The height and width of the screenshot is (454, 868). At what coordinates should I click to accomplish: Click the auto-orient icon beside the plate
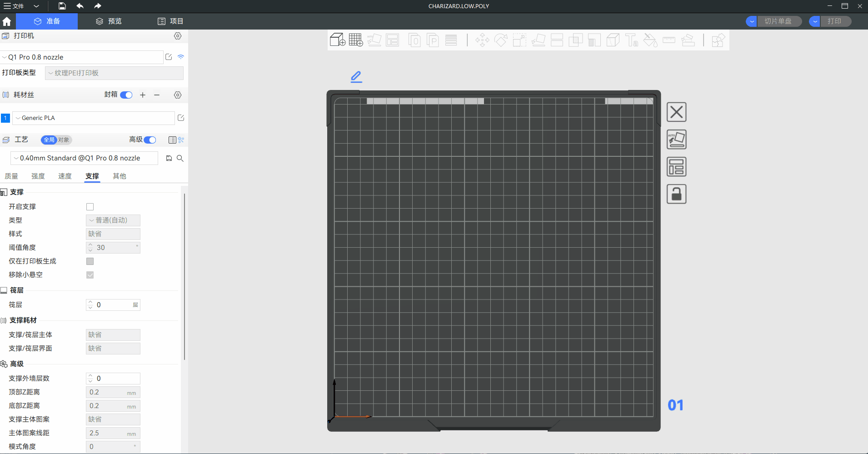click(676, 140)
